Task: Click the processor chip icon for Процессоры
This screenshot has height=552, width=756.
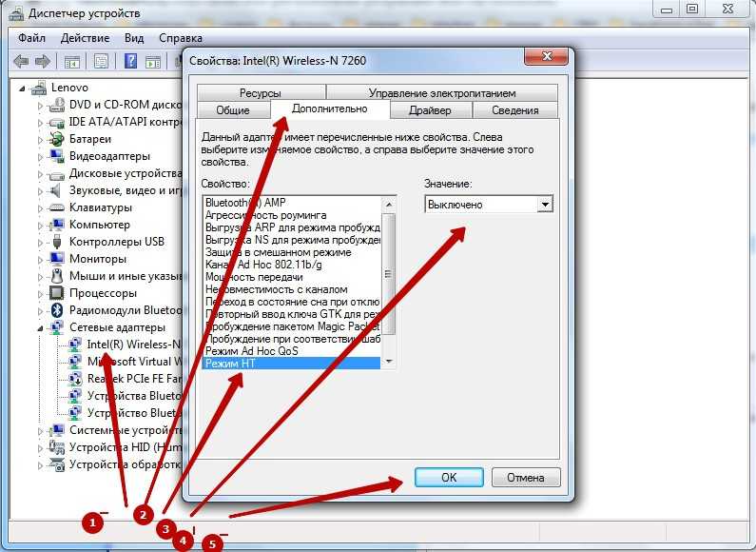Action: [x=57, y=293]
